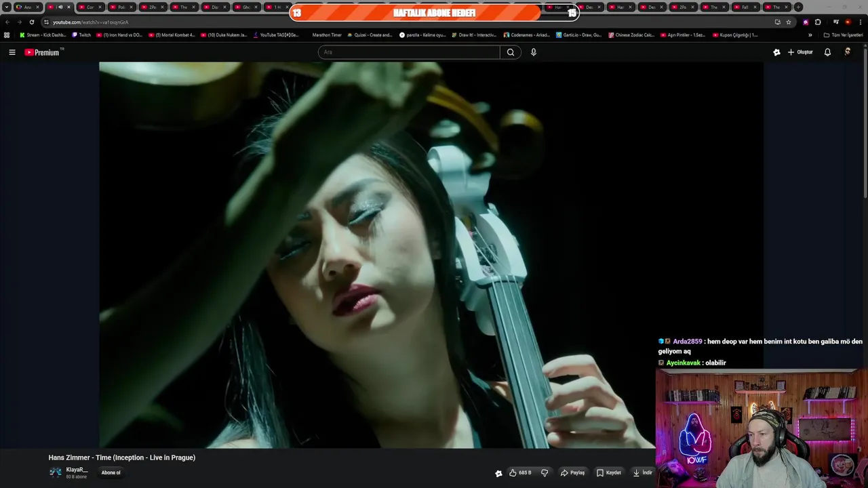Open '(1) Iron Hand vs DO...' bookmark

(119, 35)
